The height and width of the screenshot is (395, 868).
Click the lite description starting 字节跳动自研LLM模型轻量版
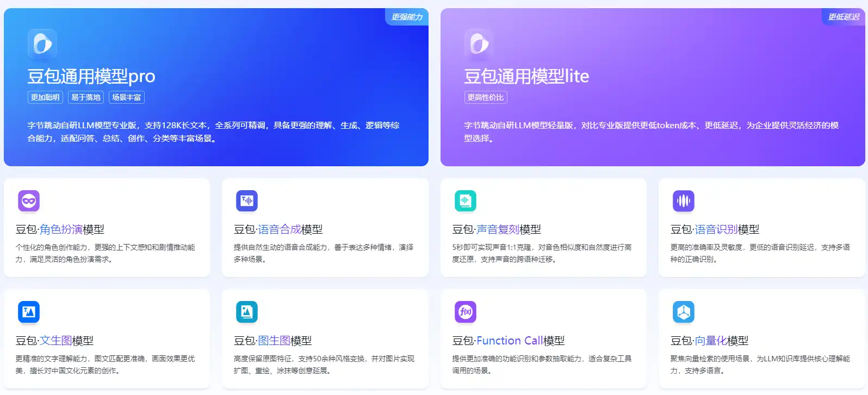[x=652, y=132]
